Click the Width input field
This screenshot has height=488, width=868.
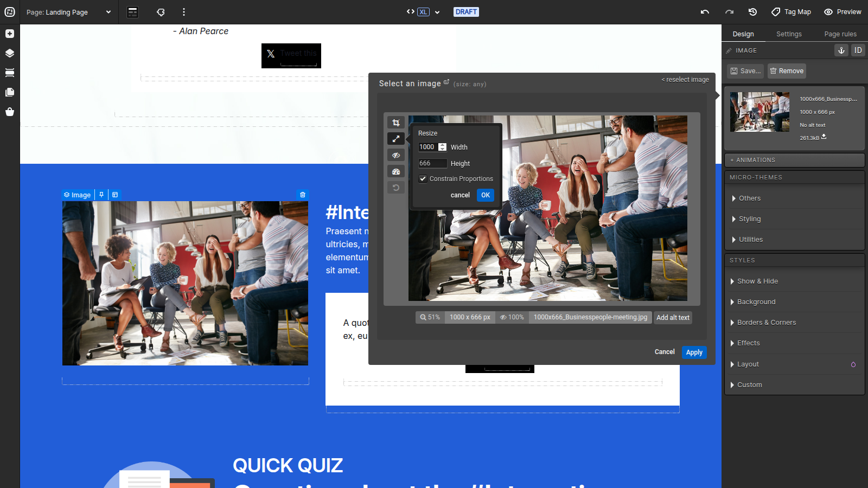429,147
